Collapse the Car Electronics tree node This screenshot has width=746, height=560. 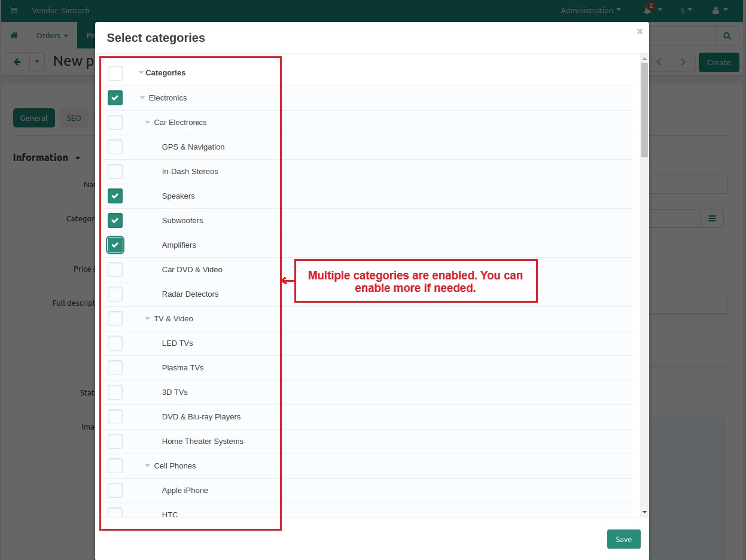[x=148, y=123]
